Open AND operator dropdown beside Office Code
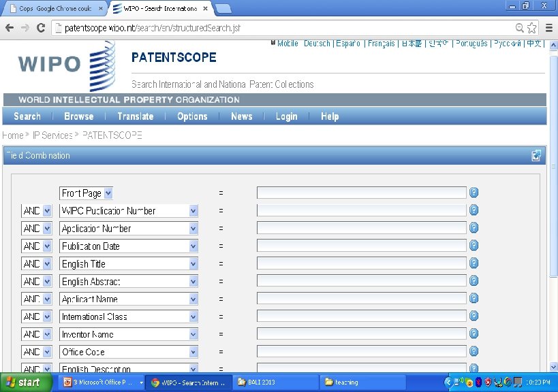 click(37, 352)
